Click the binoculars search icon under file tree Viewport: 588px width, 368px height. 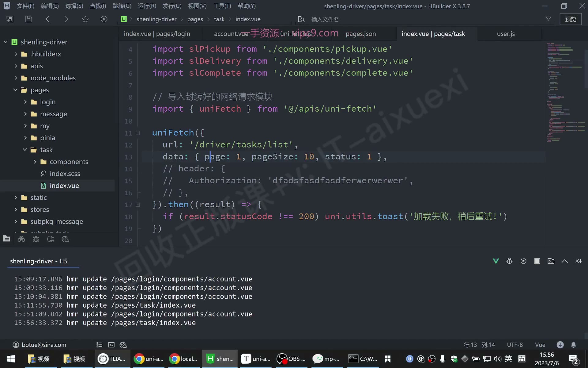21,239
